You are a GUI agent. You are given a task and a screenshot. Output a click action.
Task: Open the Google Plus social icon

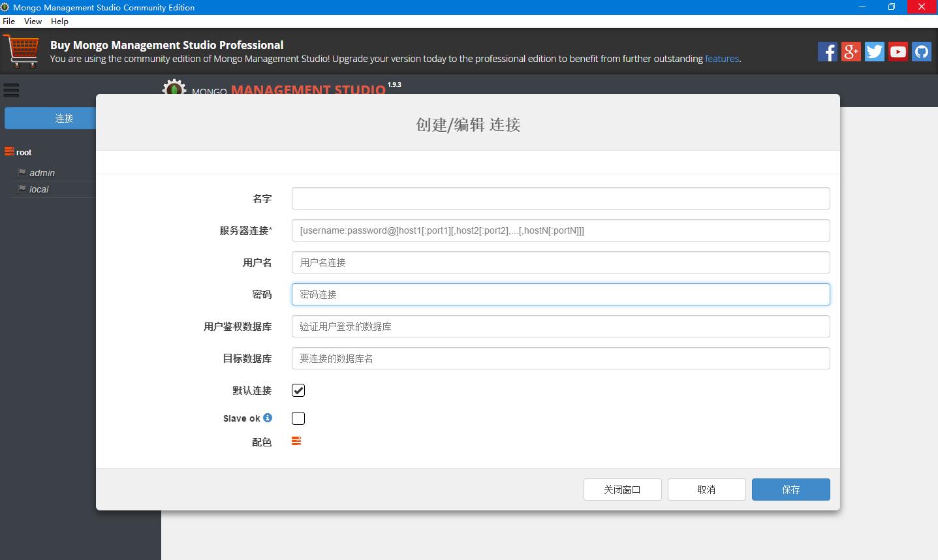851,52
